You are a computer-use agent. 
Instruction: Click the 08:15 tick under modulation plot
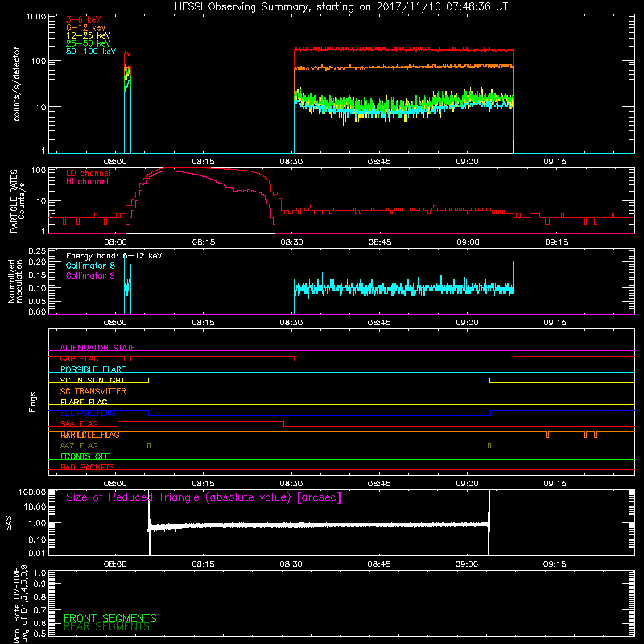[204, 323]
